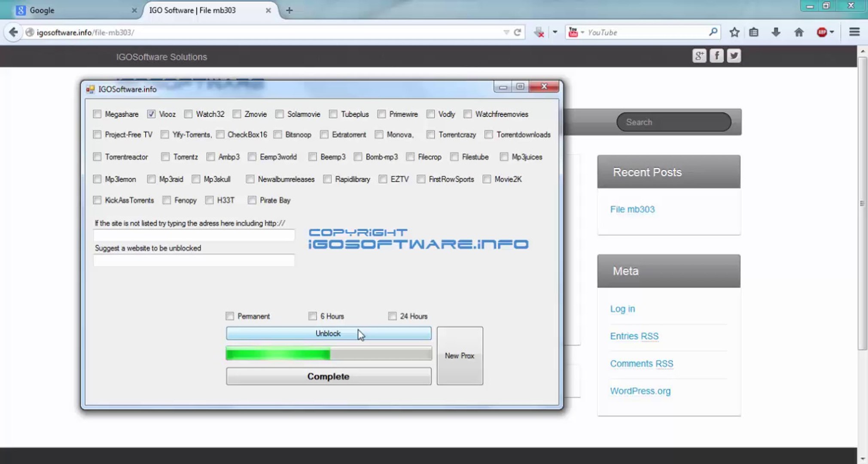Click the Twitter bird icon
Screen dimensions: 868x464
(734, 56)
